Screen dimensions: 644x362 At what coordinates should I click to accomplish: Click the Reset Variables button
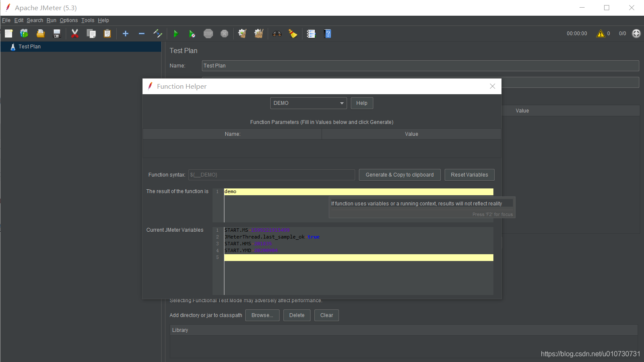coord(470,175)
